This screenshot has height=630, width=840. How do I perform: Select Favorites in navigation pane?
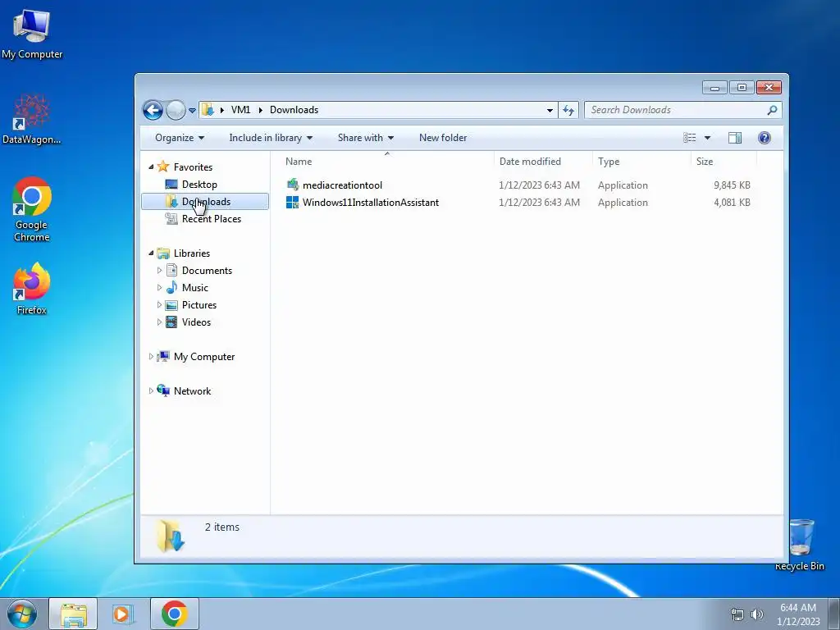[193, 167]
